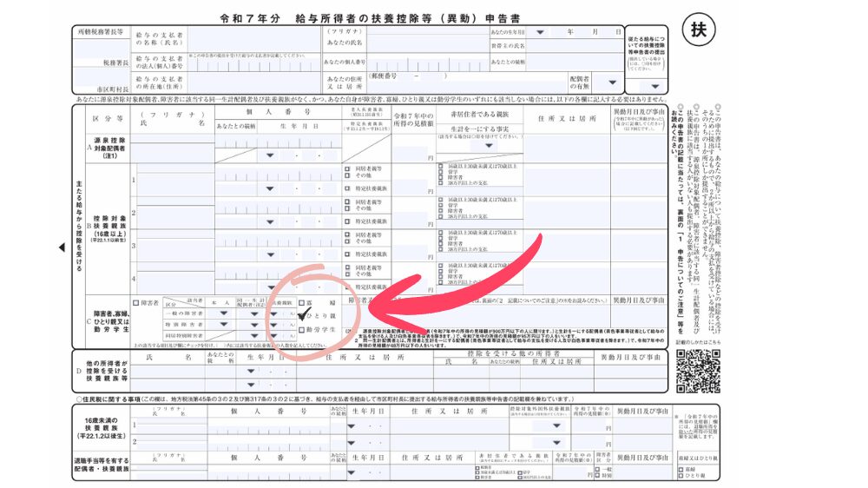
Task: Click the checkmark next to ひとり親
Action: tap(304, 317)
